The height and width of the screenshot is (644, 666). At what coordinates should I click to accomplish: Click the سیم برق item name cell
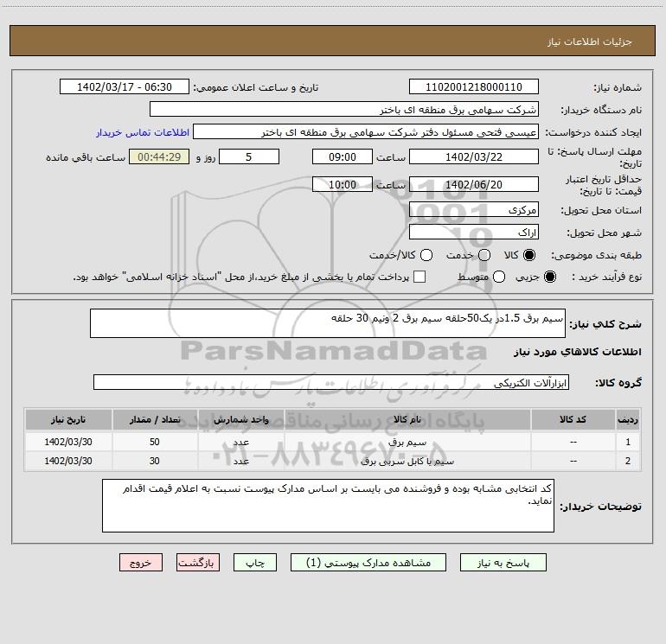[x=407, y=442]
